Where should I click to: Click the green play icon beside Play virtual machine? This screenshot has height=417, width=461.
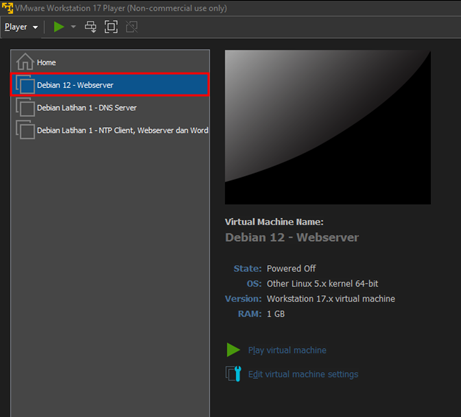pos(233,350)
